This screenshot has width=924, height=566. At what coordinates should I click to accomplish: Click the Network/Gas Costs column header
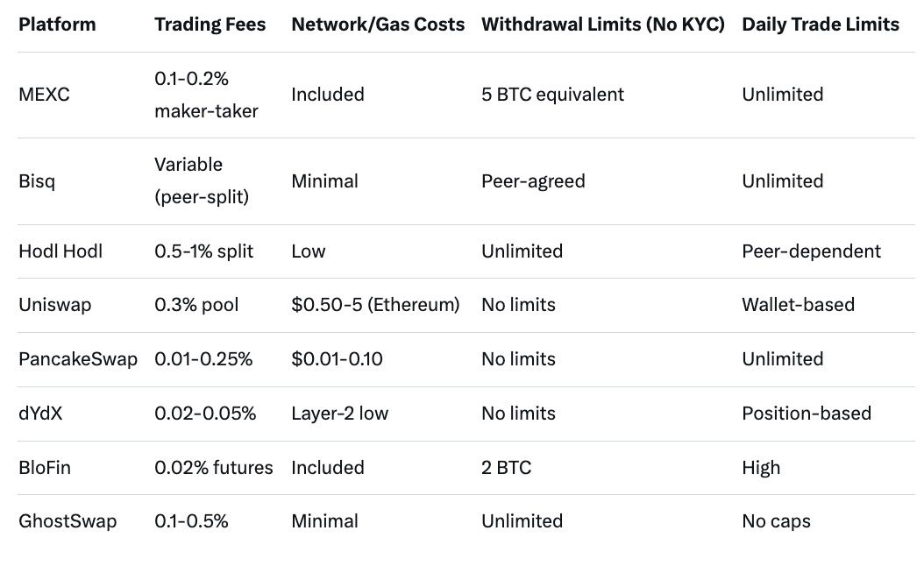(x=378, y=25)
